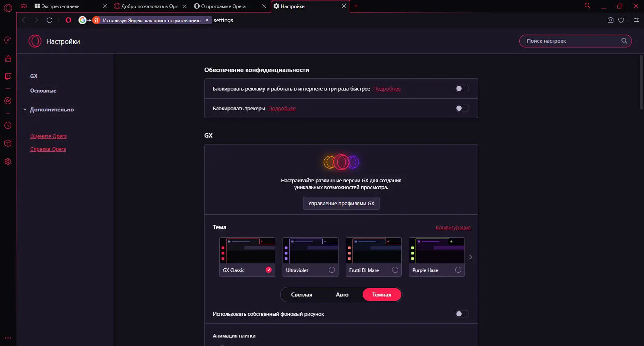Open History from the sidebar clock icon
This screenshot has width=644, height=346.
click(x=8, y=125)
